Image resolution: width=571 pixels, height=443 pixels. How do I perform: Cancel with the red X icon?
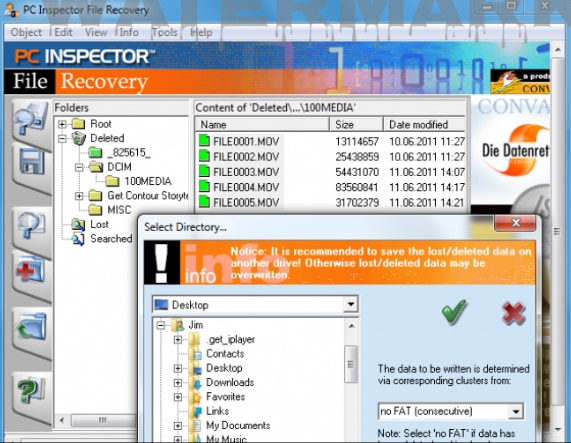pos(513,313)
